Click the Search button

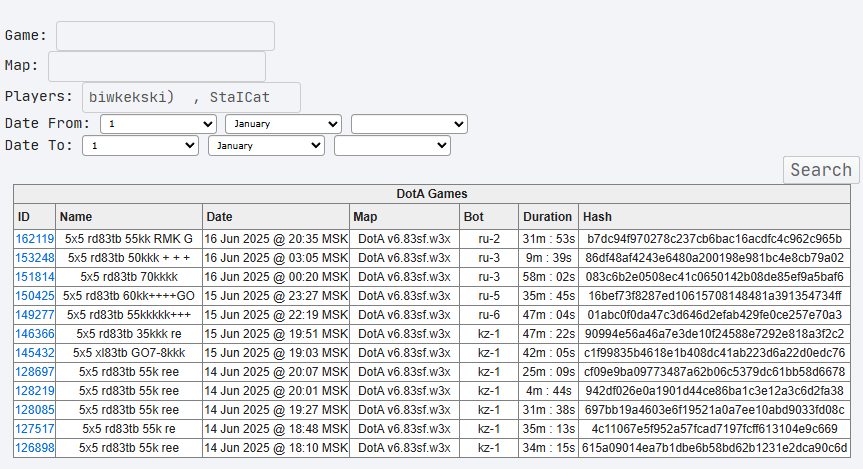click(x=821, y=170)
